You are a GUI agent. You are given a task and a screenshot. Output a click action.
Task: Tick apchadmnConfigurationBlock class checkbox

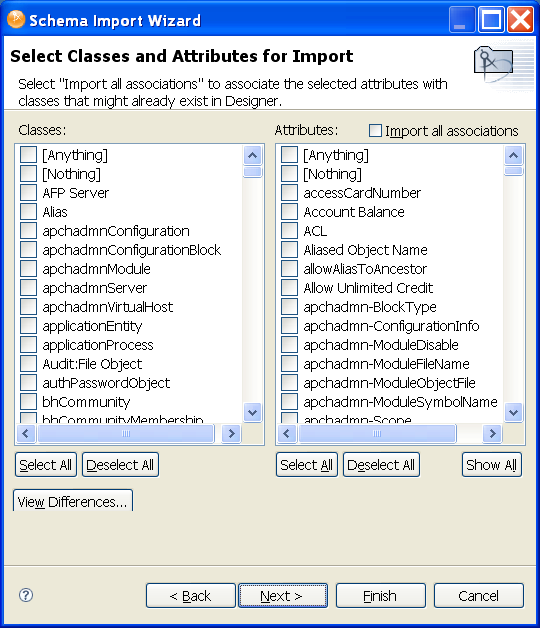[x=28, y=250]
